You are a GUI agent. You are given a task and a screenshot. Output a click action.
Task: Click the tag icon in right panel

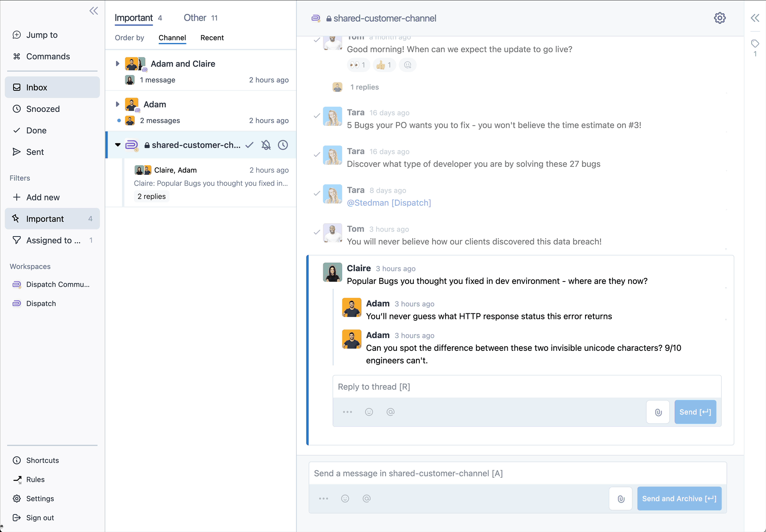(755, 43)
